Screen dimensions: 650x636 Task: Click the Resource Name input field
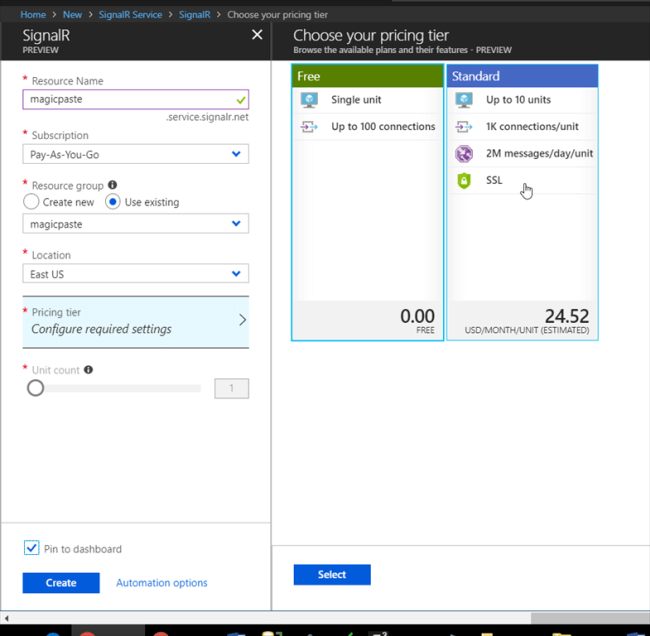[x=136, y=100]
